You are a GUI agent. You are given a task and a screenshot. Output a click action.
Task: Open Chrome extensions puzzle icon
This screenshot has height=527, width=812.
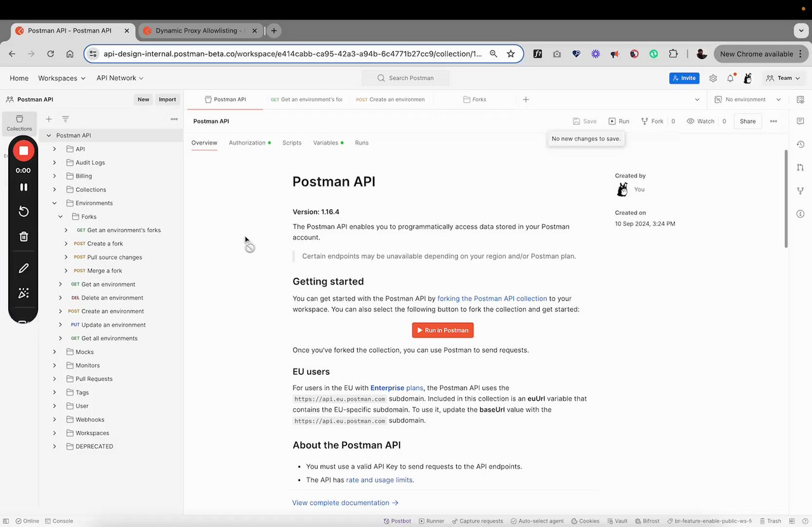[673, 54]
